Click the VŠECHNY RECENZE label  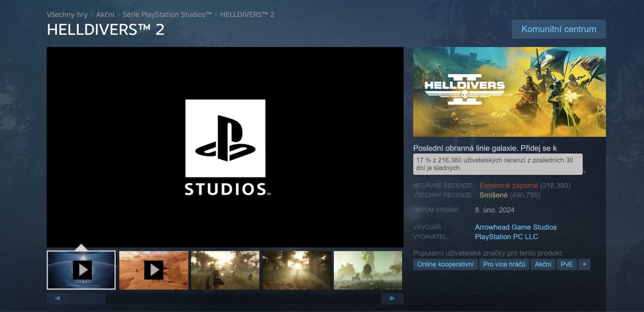click(443, 195)
